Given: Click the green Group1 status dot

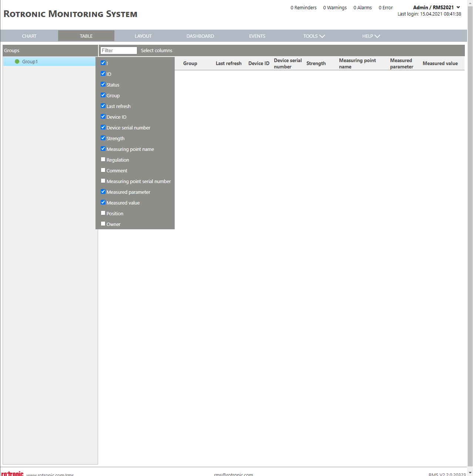Looking at the screenshot, I should (17, 61).
